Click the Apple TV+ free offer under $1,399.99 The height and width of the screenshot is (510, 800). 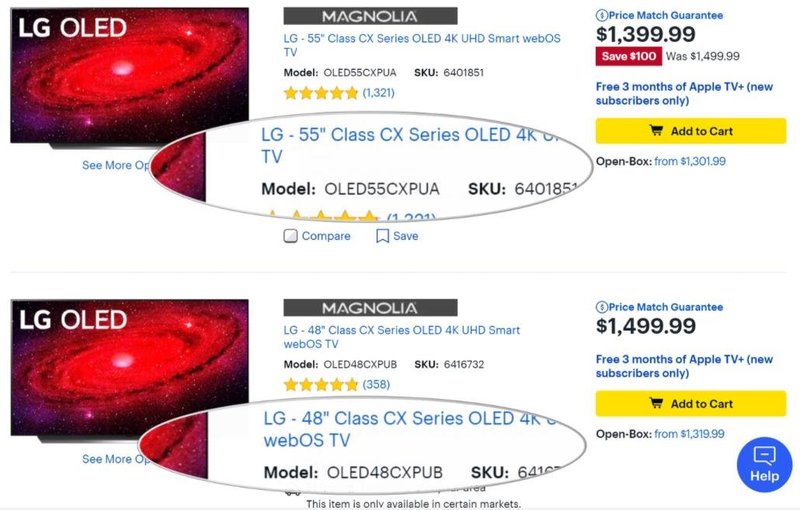pos(684,94)
